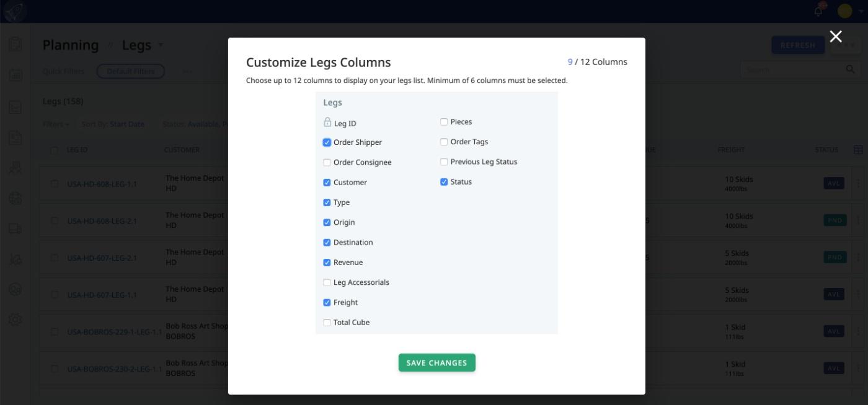Enable the Order Consignee column
This screenshot has height=405, width=868.
click(x=327, y=162)
